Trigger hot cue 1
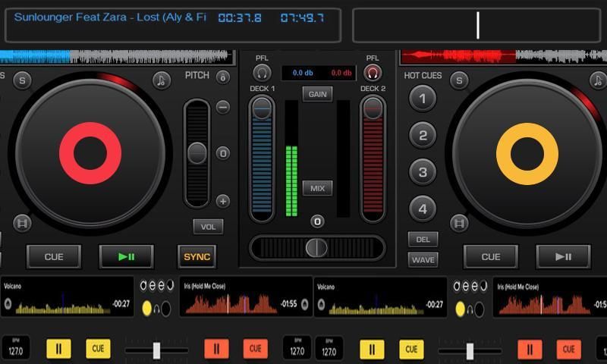607x364 pixels. click(x=423, y=98)
